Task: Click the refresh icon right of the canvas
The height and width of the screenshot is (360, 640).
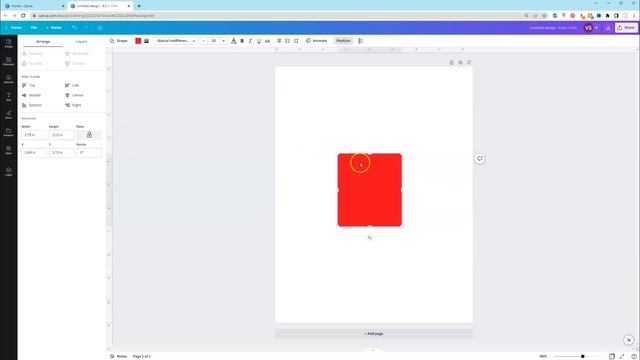Action: point(480,158)
